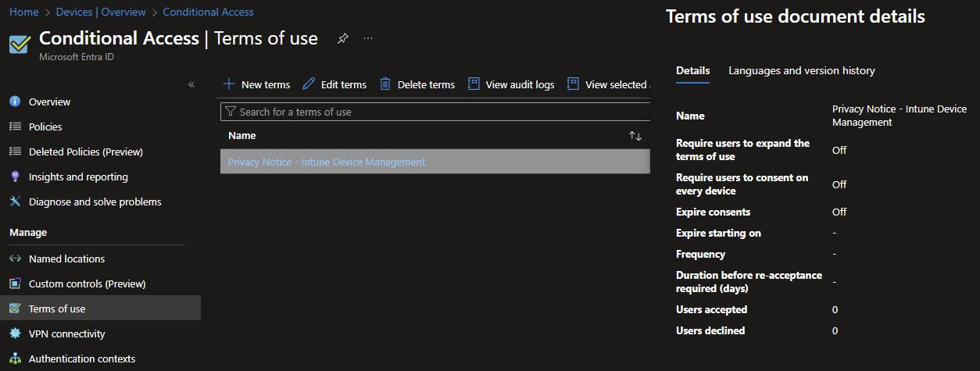Open View audit logs in the toolbar
Viewport: 980px width, 371px height.
coord(511,84)
